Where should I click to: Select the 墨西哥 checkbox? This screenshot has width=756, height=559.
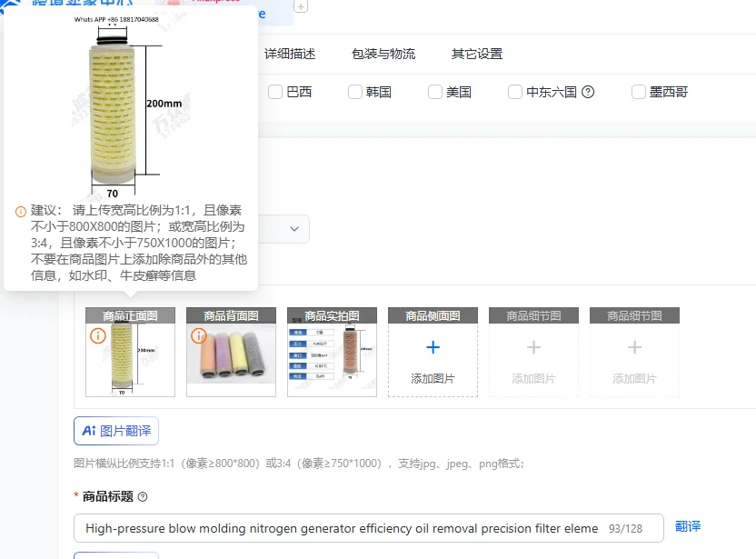639,92
